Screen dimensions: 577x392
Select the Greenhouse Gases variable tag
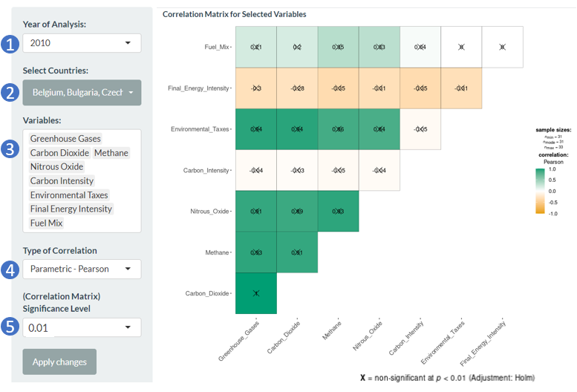(65, 139)
